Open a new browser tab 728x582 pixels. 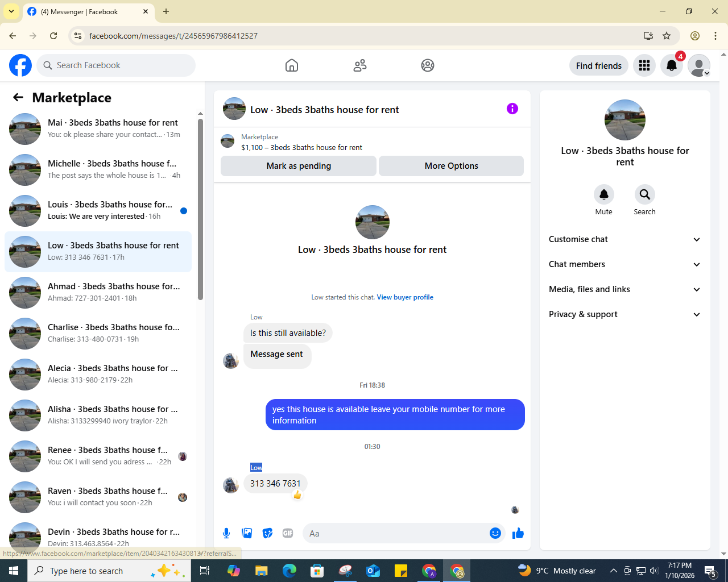tap(166, 11)
